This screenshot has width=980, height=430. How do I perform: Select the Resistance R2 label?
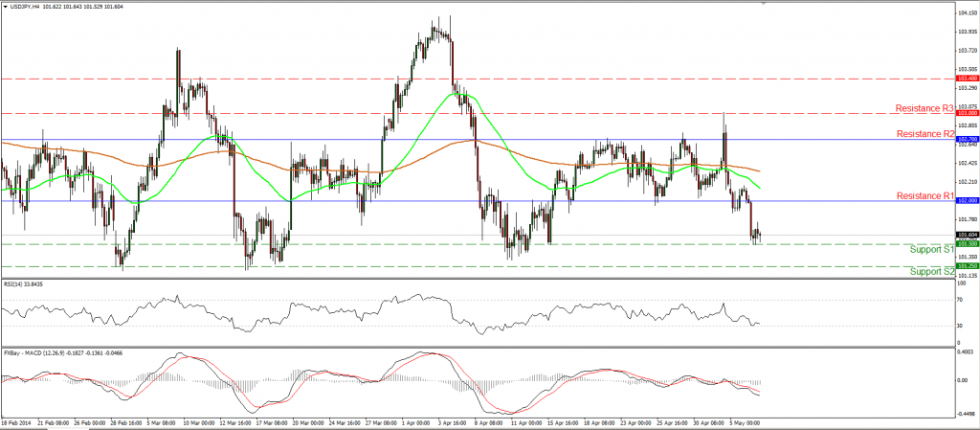[925, 134]
